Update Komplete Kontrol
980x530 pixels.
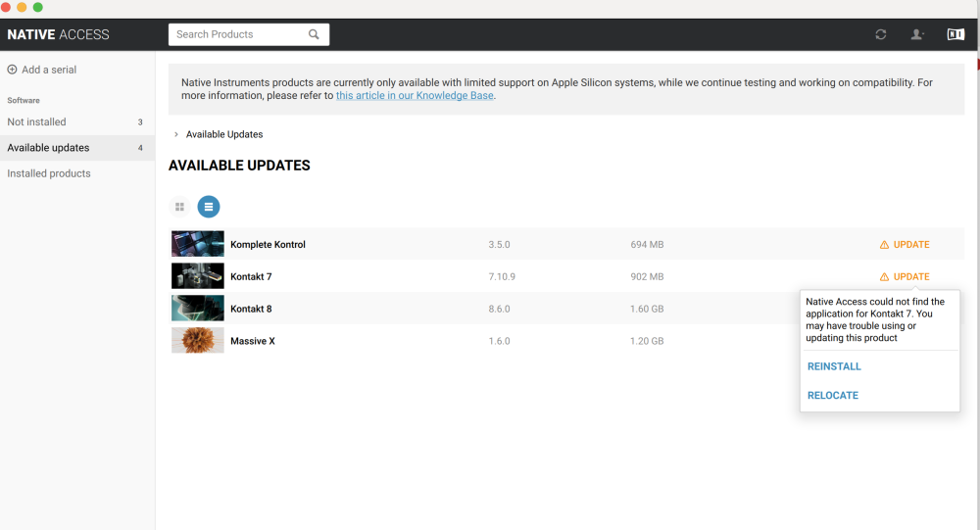tap(911, 244)
